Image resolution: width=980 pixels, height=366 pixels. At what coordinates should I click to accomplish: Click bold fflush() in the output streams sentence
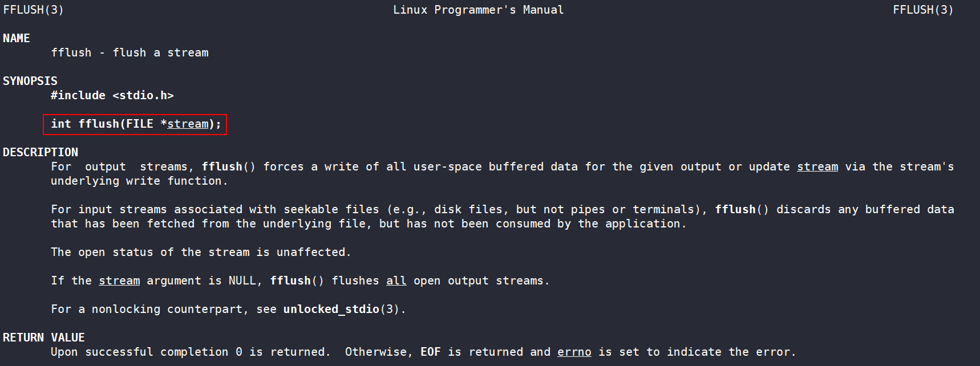pos(229,166)
